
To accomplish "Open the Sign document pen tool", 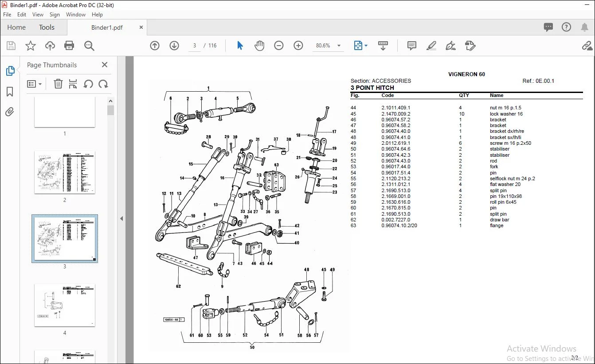I will tap(450, 46).
